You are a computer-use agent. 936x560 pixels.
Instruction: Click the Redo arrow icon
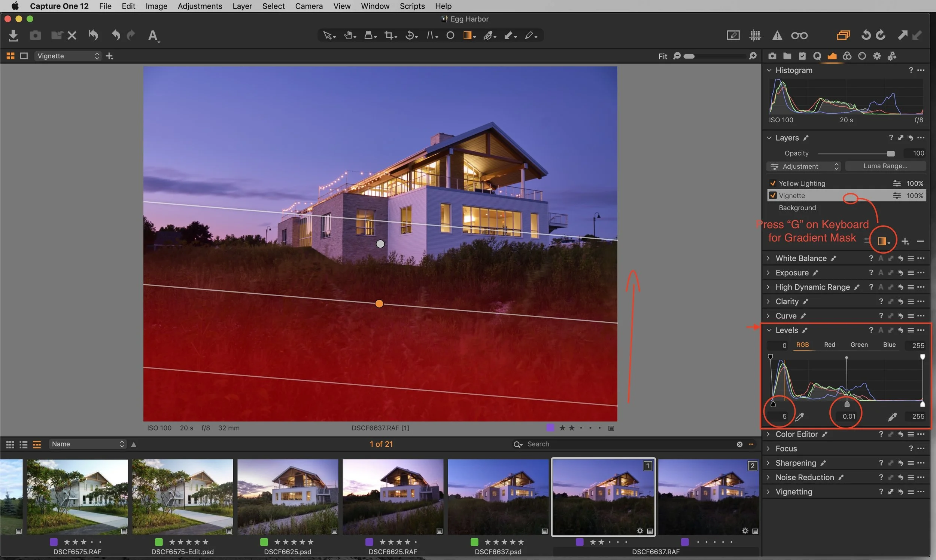pos(131,36)
